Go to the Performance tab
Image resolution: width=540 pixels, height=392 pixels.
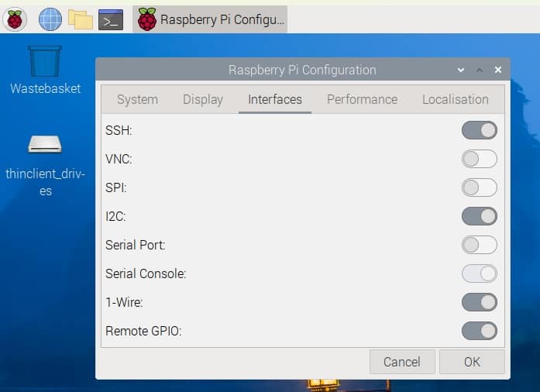pyautogui.click(x=362, y=99)
